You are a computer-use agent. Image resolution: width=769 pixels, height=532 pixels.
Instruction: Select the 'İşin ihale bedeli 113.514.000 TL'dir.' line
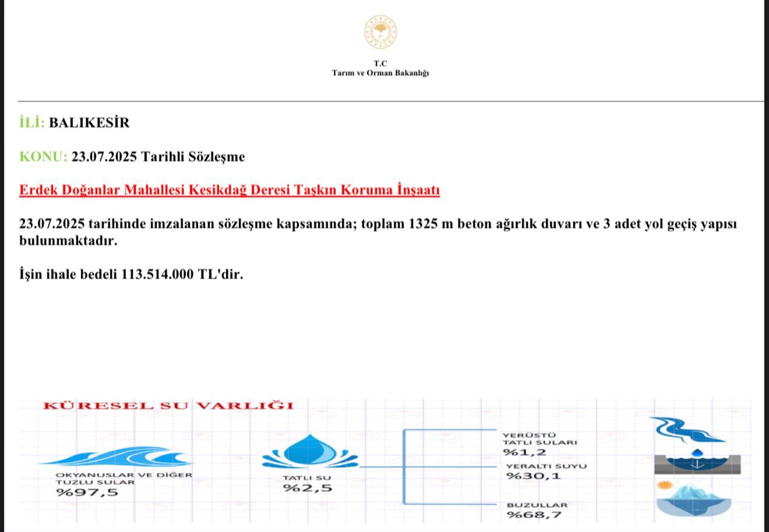pos(131,274)
